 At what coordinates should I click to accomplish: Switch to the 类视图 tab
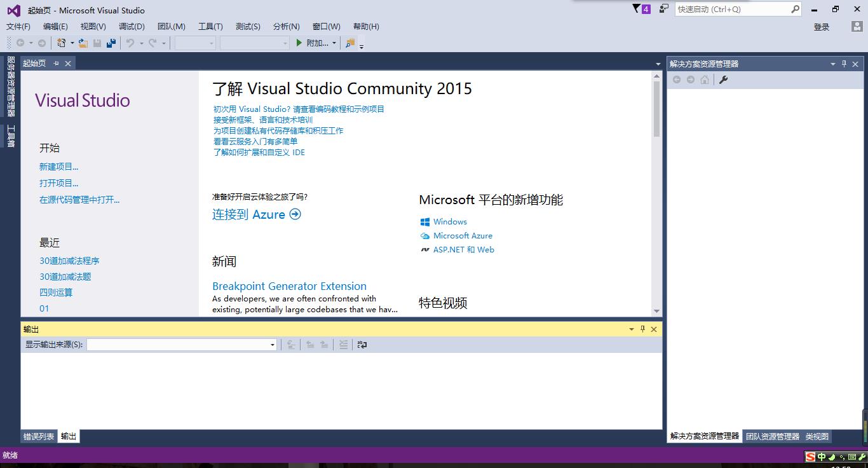tap(817, 436)
